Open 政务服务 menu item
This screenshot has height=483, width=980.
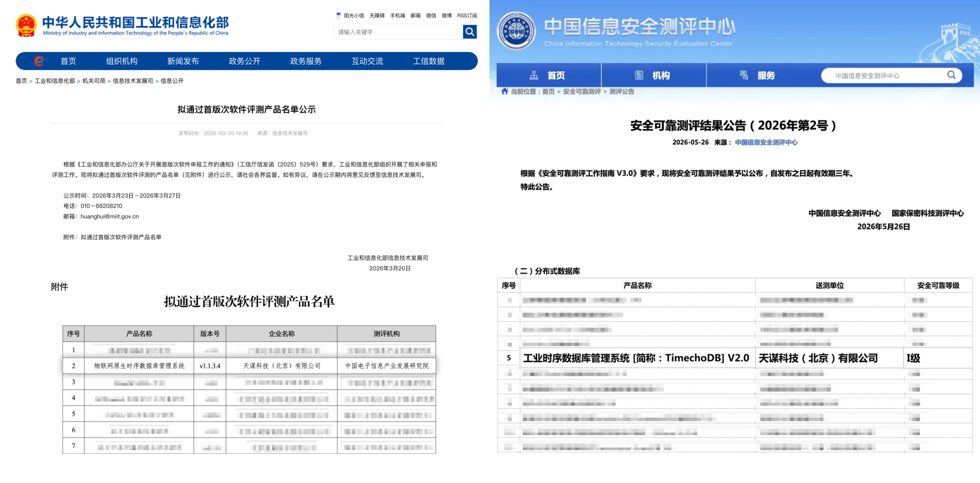[306, 61]
